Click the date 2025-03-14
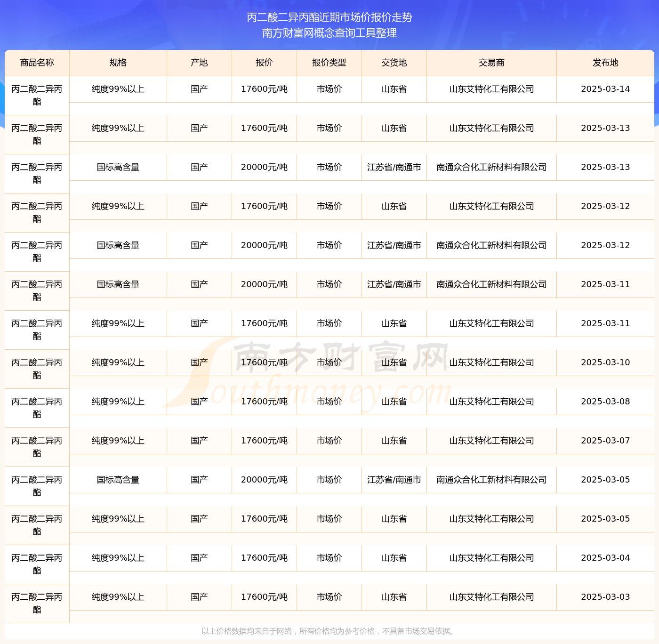 pos(605,89)
